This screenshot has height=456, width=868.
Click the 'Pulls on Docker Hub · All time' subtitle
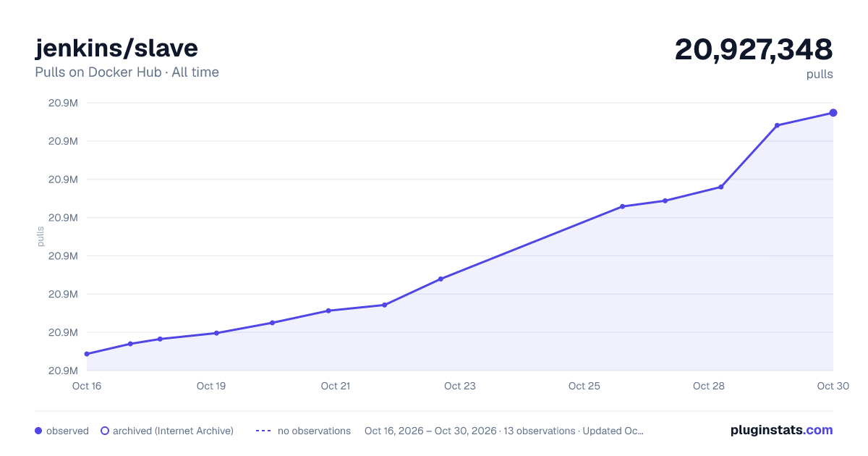127,72
